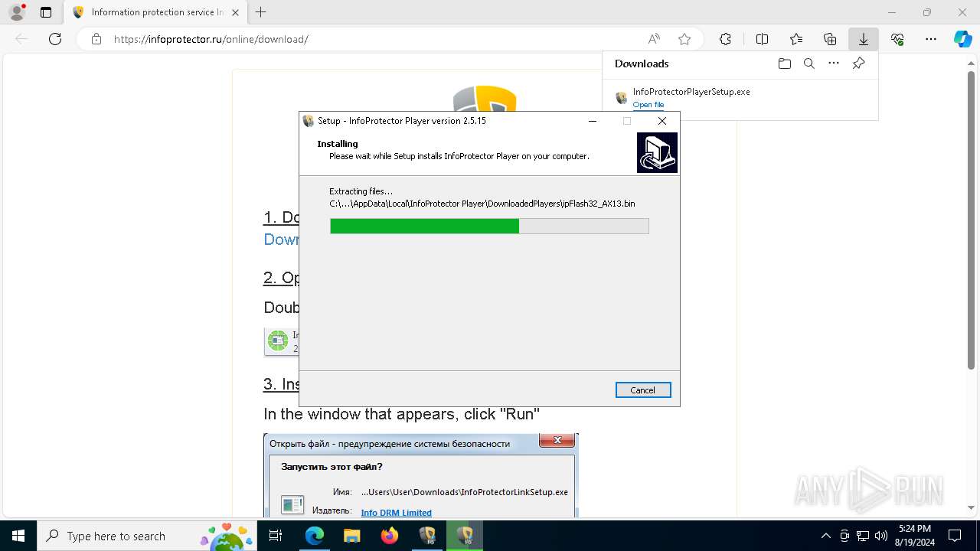Open Browser essentials icon
The image size is (980, 551).
[x=897, y=39]
